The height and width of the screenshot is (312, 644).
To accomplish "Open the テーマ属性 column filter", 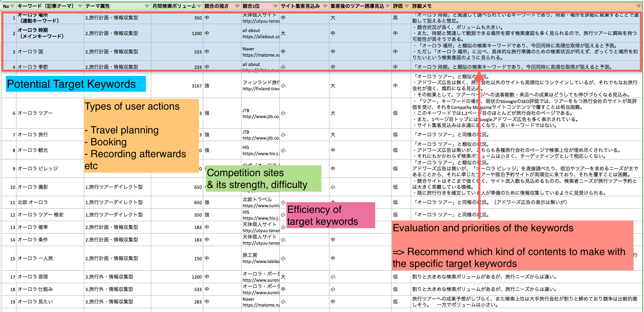I will click(x=147, y=6).
